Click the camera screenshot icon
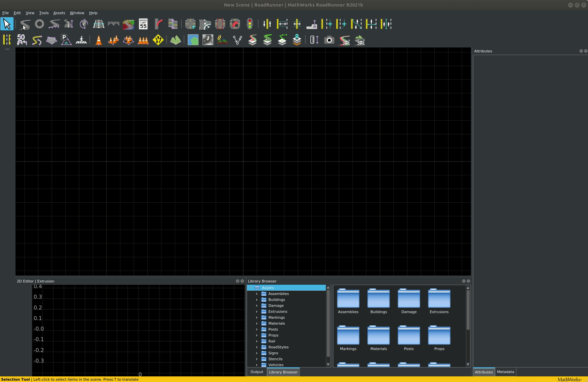588x382 pixels. click(x=329, y=40)
